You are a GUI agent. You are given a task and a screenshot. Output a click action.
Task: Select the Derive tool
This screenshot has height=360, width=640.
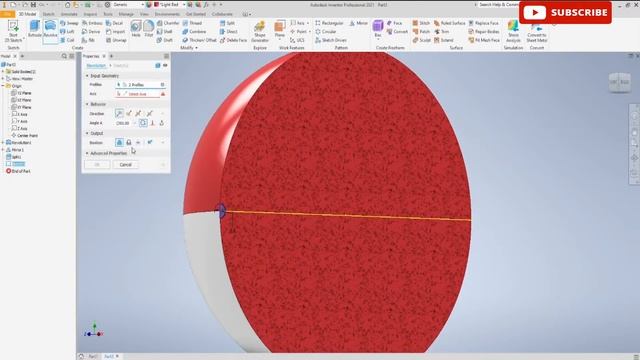click(x=91, y=31)
